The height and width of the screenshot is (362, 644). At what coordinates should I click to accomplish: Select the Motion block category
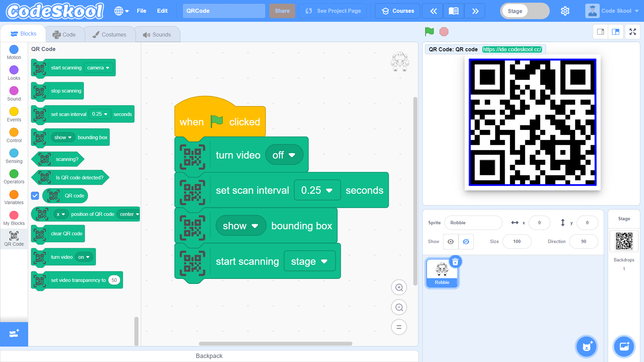pos(14,52)
